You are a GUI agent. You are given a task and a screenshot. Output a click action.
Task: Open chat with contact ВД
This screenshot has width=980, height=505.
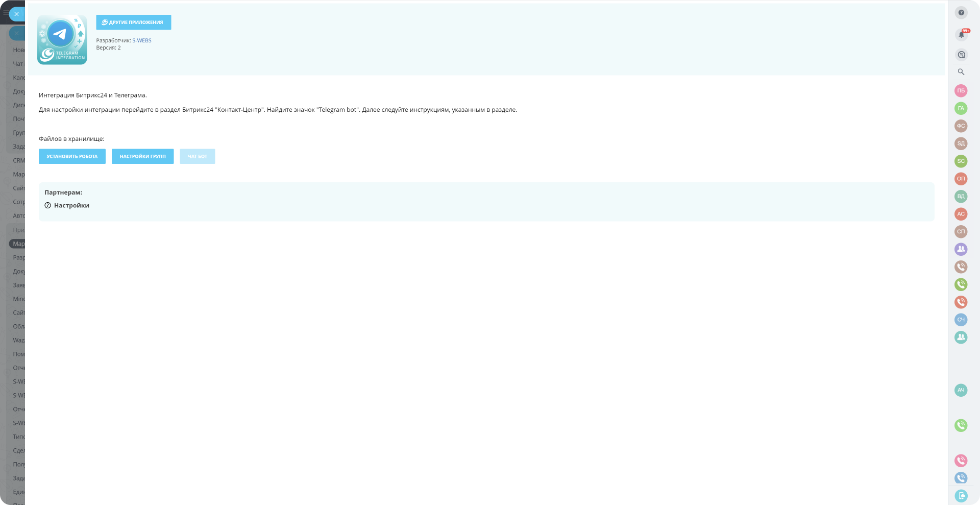pyautogui.click(x=961, y=197)
